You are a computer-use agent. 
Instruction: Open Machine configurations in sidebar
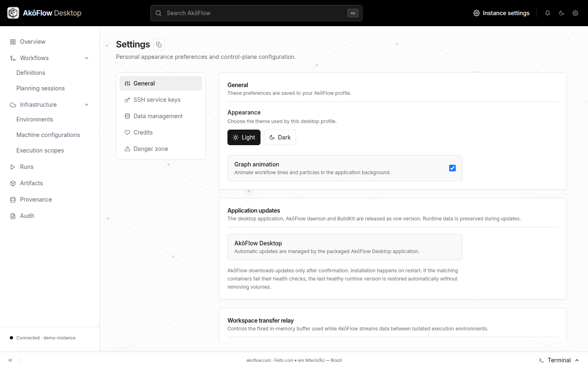tap(48, 135)
